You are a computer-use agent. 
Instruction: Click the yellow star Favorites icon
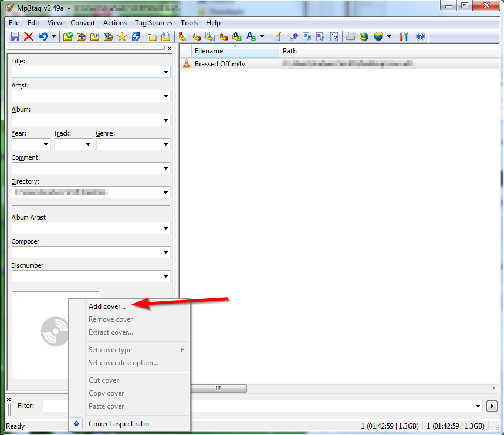(122, 36)
